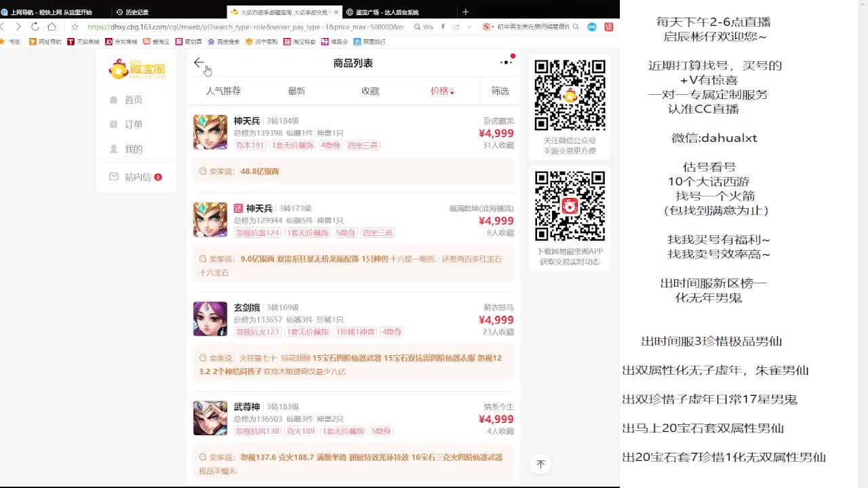Open the 京东商城 bookmark

121,41
